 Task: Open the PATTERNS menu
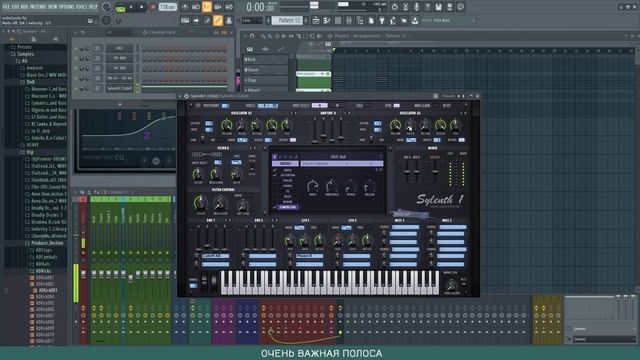coord(38,7)
